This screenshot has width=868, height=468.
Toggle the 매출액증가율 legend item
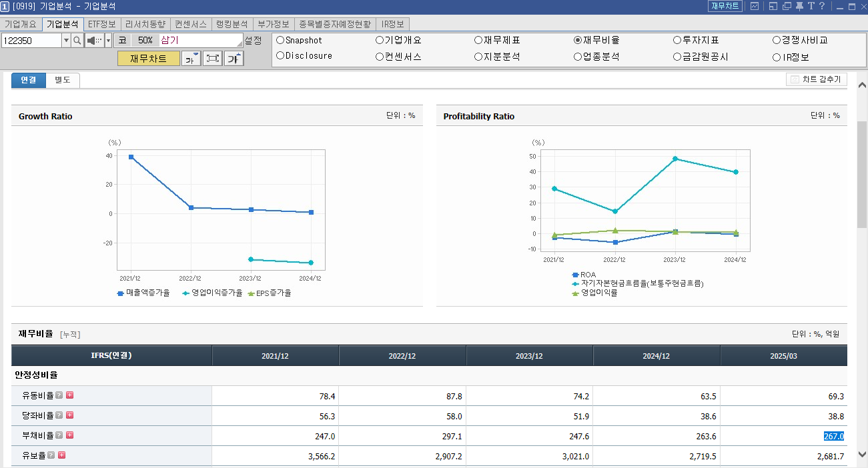[143, 293]
